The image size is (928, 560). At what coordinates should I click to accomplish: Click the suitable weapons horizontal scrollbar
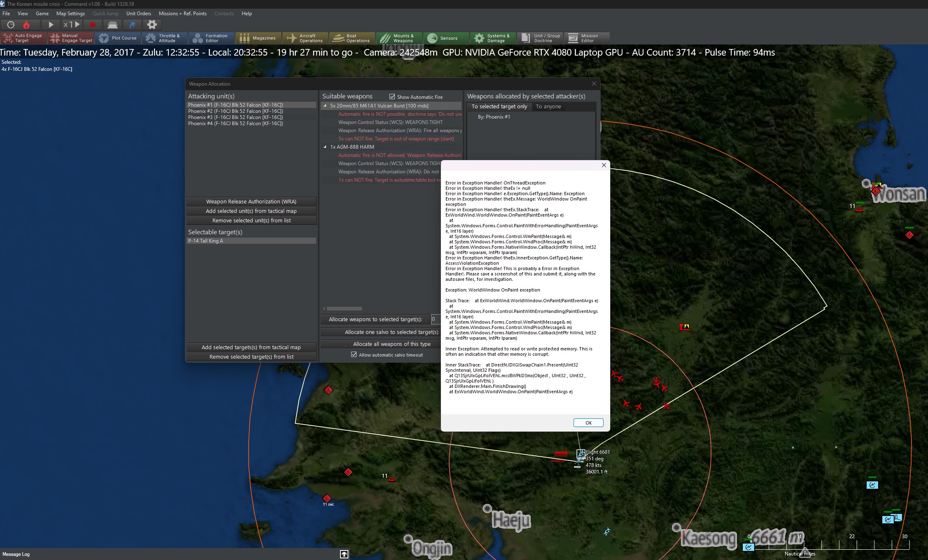(x=344, y=308)
